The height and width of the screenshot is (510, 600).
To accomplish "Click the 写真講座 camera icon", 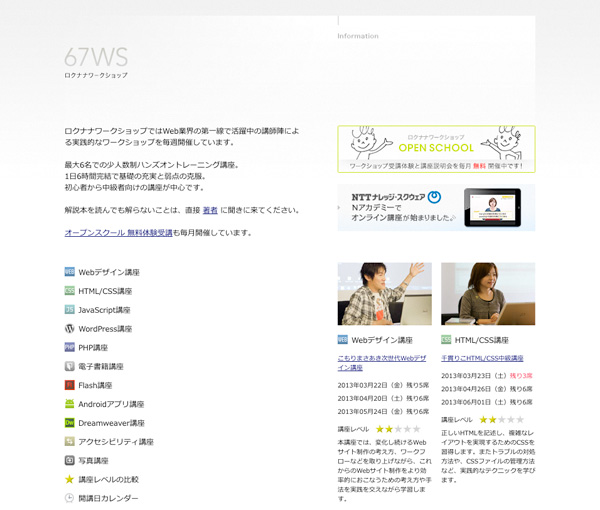I will 70,461.
